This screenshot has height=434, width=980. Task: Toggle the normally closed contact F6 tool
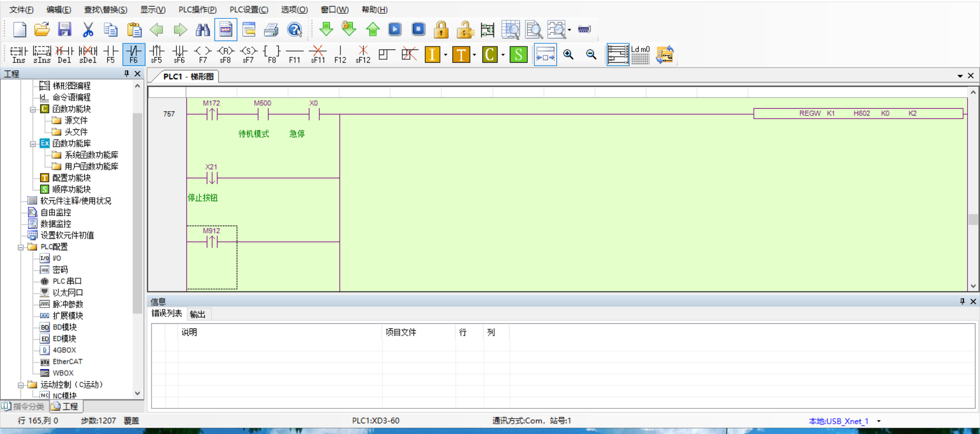134,54
